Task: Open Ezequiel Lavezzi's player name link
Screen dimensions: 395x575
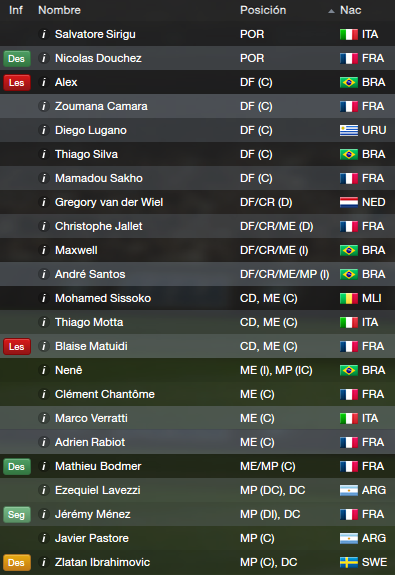Action: coord(98,490)
